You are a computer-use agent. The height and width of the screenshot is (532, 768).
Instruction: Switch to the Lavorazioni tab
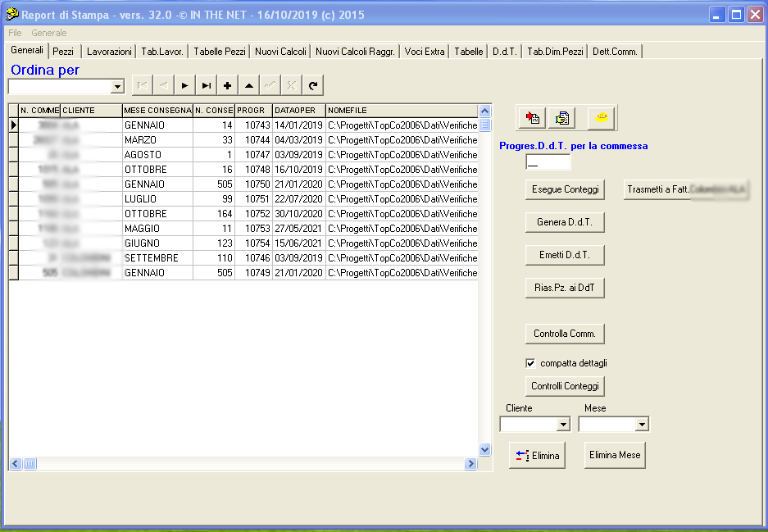point(109,52)
